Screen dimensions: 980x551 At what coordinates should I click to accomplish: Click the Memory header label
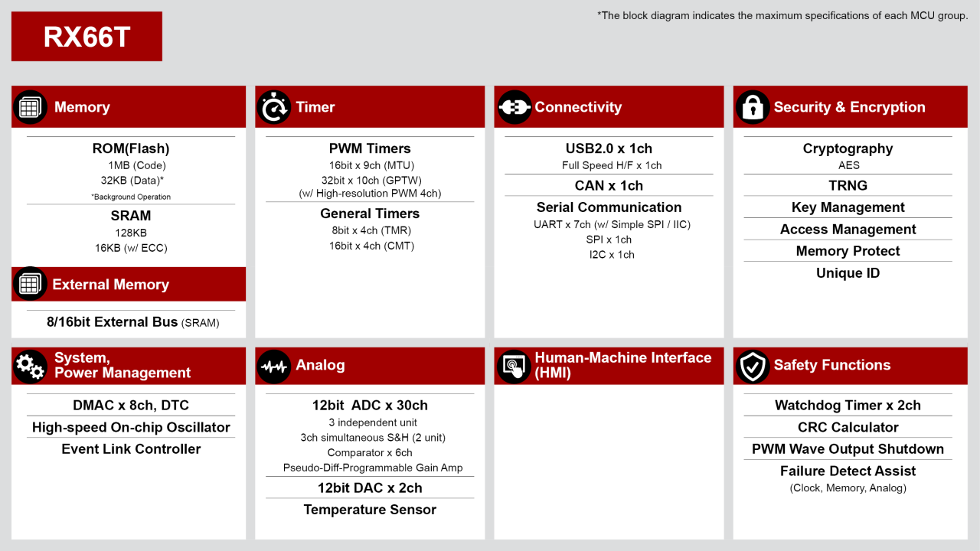tap(82, 107)
